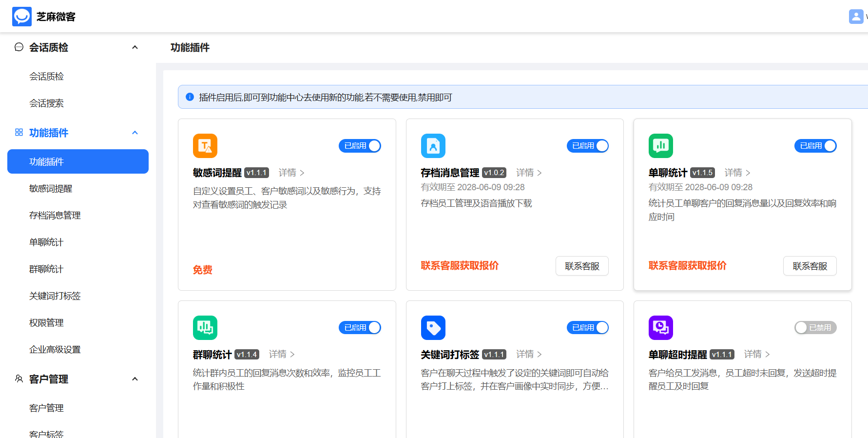Viewport: 868px width, 438px height.
Task: Open 详情 for 敏感词提醒
Action: click(x=291, y=173)
